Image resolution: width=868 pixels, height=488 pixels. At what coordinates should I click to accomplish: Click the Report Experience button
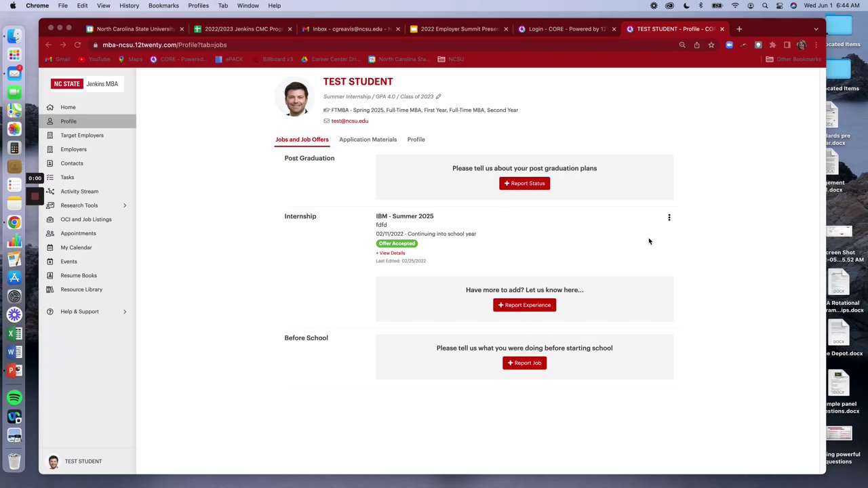pyautogui.click(x=524, y=305)
